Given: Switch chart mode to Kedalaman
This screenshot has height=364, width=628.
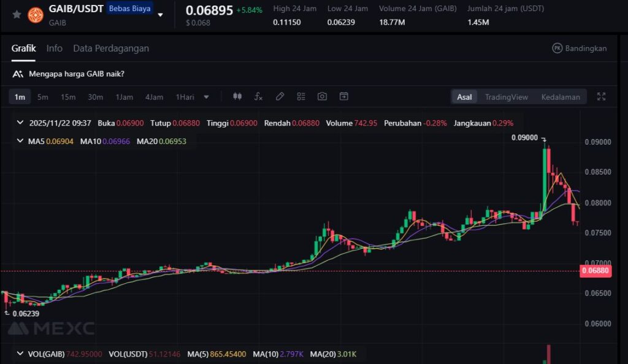Looking at the screenshot, I should click(560, 97).
